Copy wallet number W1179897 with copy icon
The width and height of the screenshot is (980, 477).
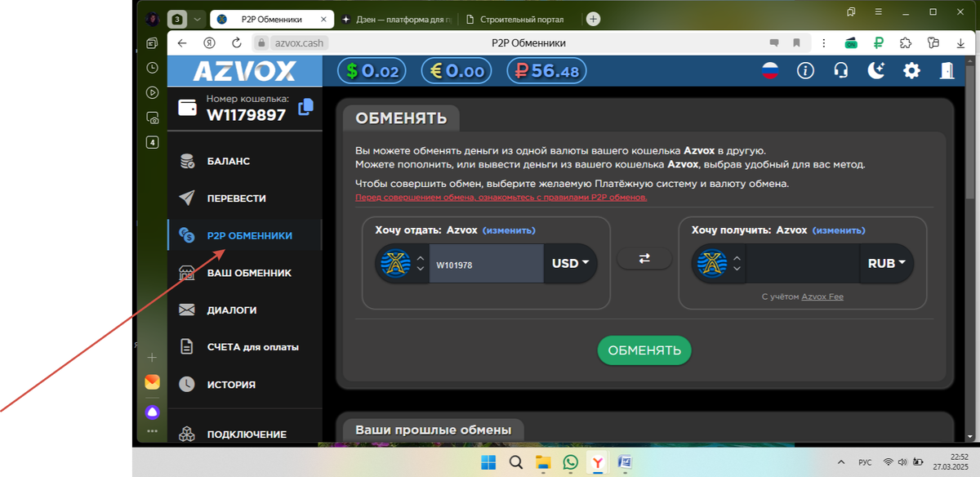306,107
